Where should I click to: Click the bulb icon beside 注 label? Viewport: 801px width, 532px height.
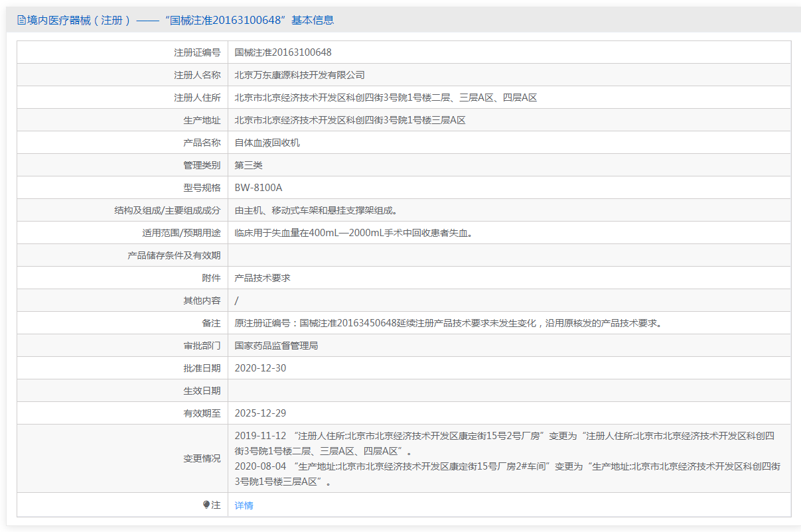point(206,505)
